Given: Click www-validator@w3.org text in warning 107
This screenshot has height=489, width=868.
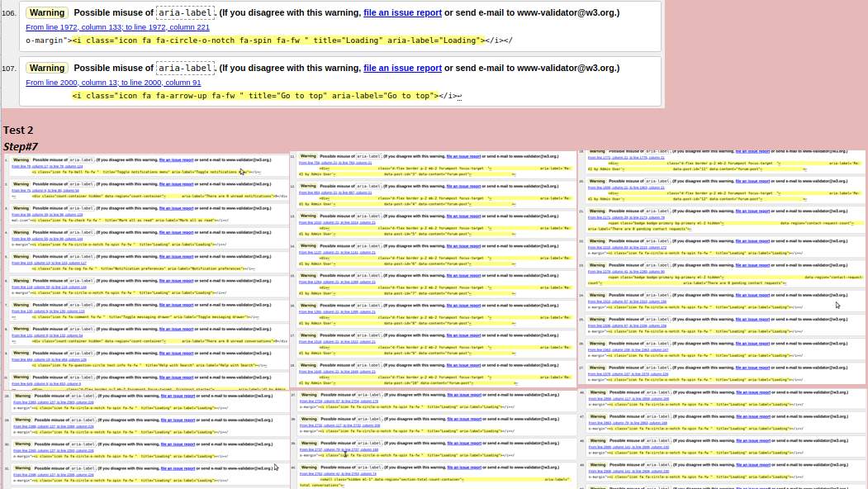Looking at the screenshot, I should (x=567, y=68).
